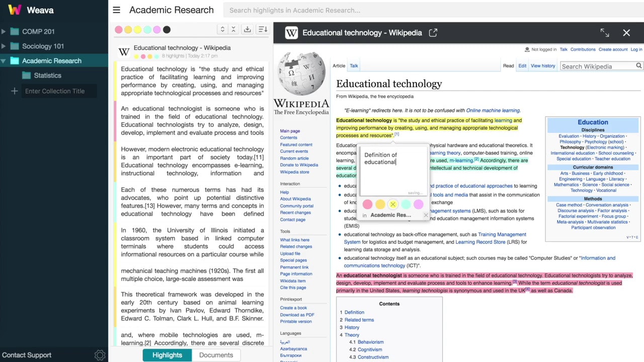Image resolution: width=644 pixels, height=362 pixels.
Task: Filter highlights by orange color
Action: [128, 30]
